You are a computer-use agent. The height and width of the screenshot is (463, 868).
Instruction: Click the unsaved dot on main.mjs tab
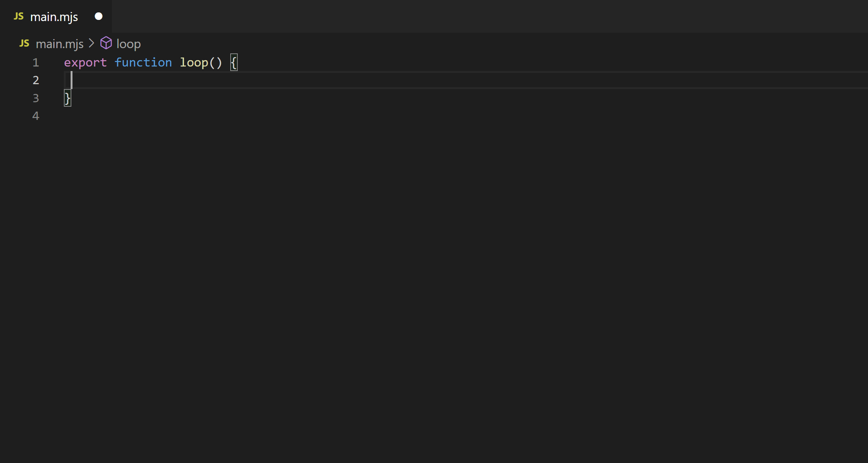98,16
